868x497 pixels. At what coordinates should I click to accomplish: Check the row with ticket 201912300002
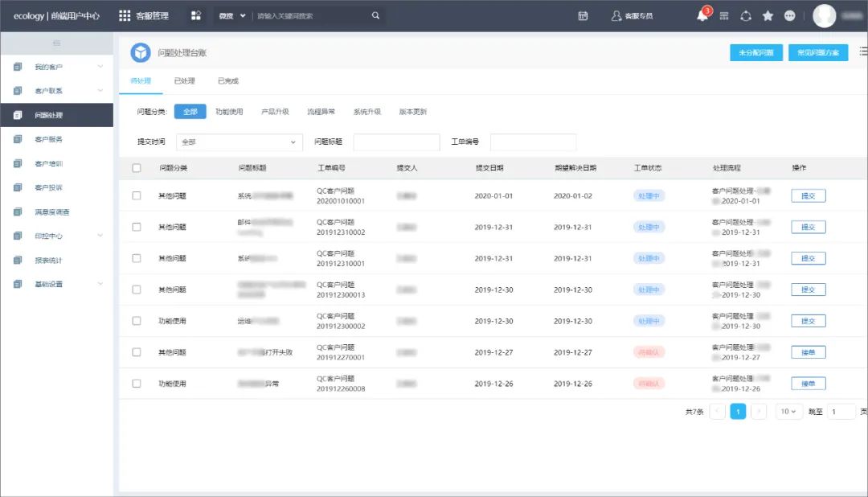pyautogui.click(x=137, y=321)
